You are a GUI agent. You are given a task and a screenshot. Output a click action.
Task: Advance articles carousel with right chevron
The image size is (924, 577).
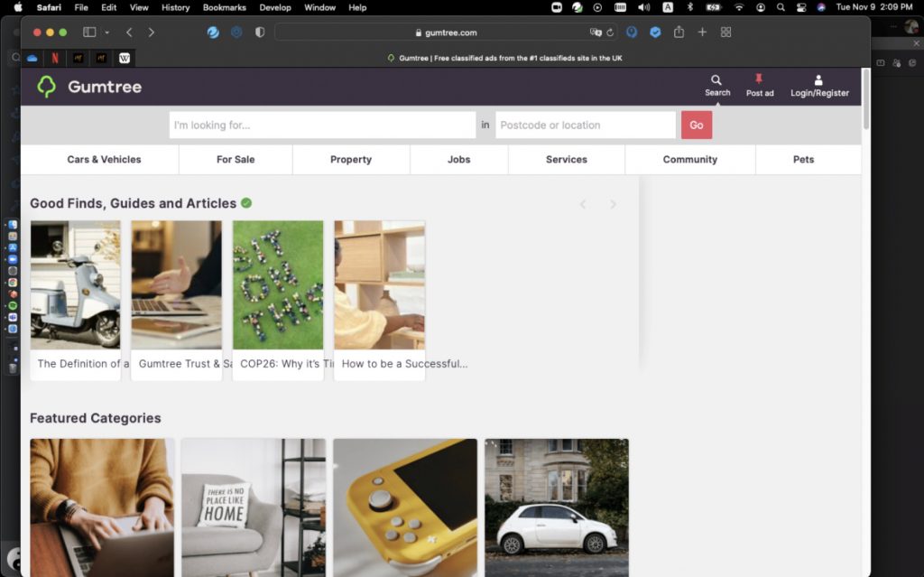(613, 204)
